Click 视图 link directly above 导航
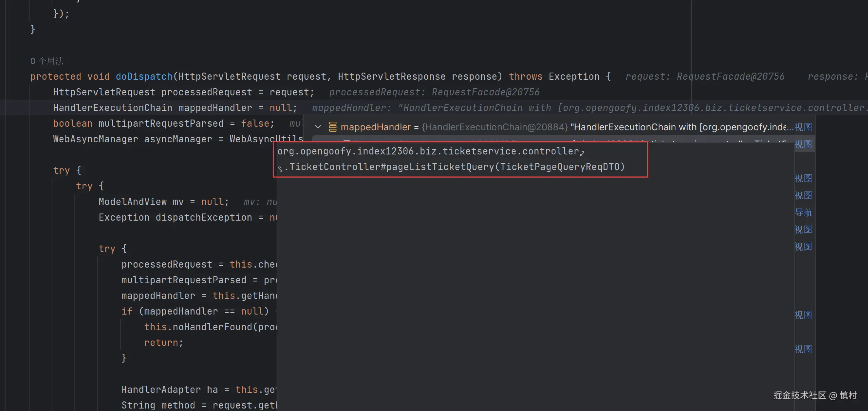The image size is (868, 411). coord(803,195)
